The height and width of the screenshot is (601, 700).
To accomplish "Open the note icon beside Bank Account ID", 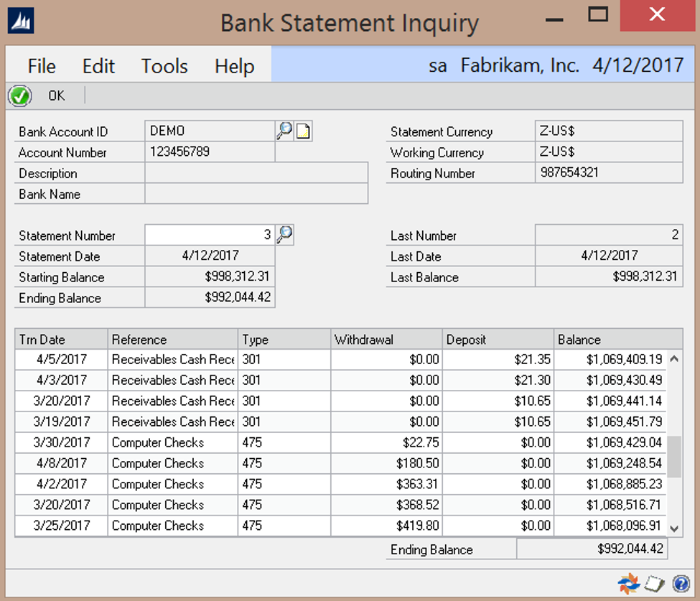I will 303,131.
